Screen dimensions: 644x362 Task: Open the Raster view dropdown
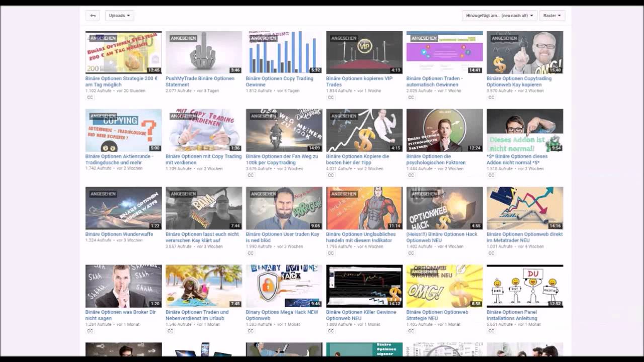552,16
